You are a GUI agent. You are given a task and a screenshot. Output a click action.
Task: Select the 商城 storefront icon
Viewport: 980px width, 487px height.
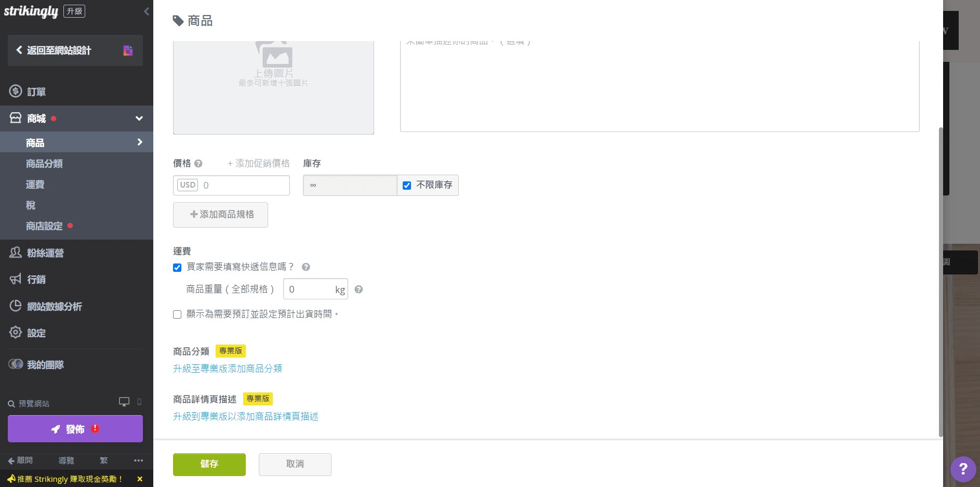15,118
